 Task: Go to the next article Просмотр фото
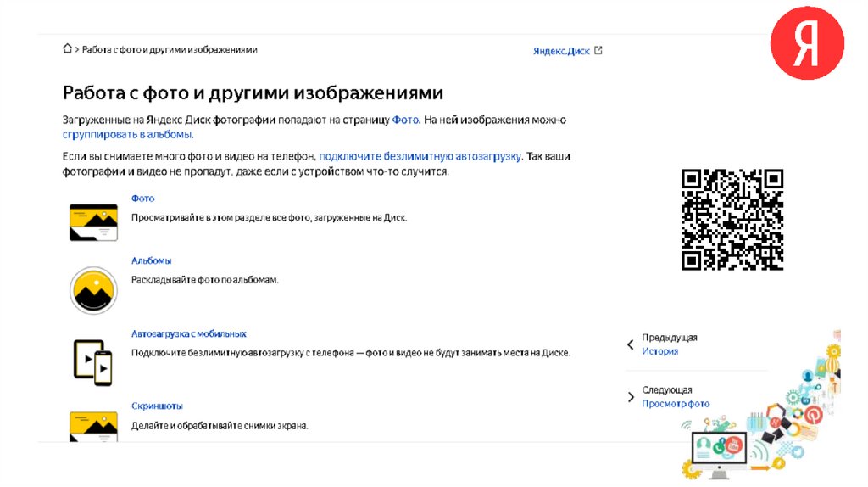click(x=676, y=403)
